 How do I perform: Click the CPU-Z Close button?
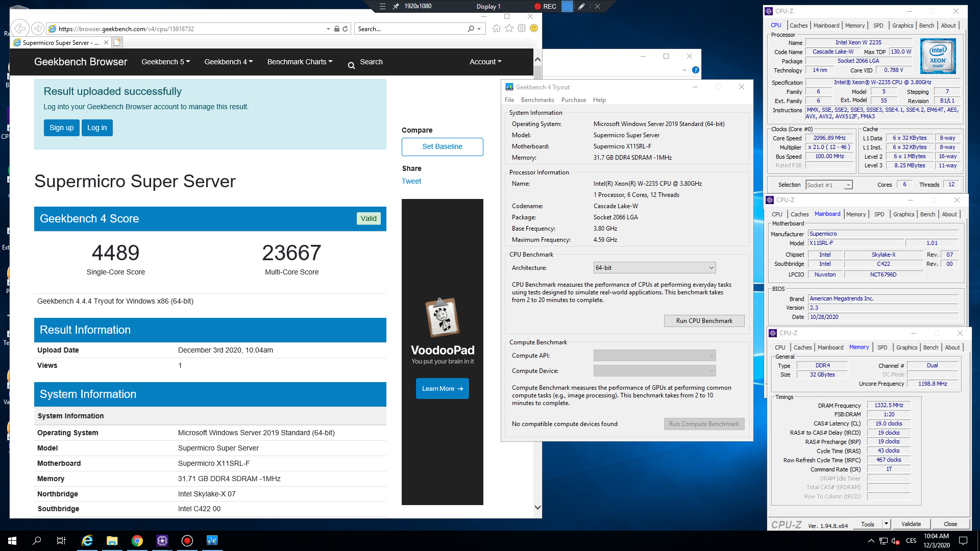(x=950, y=524)
